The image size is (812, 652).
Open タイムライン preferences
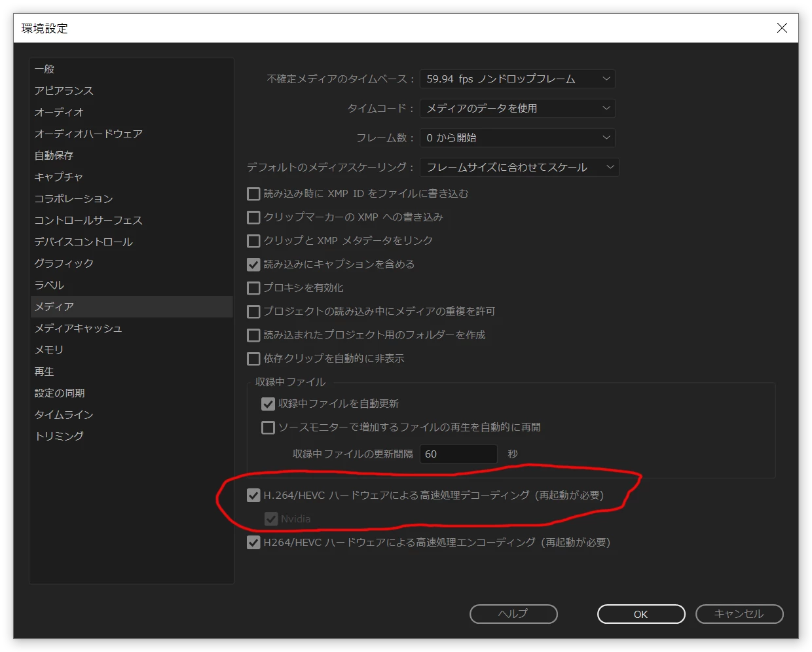point(131,414)
